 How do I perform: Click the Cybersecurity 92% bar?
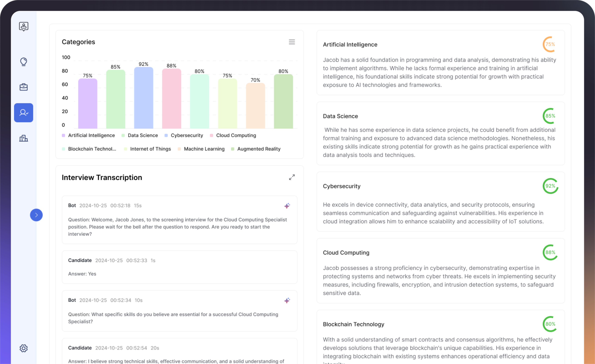tap(144, 98)
